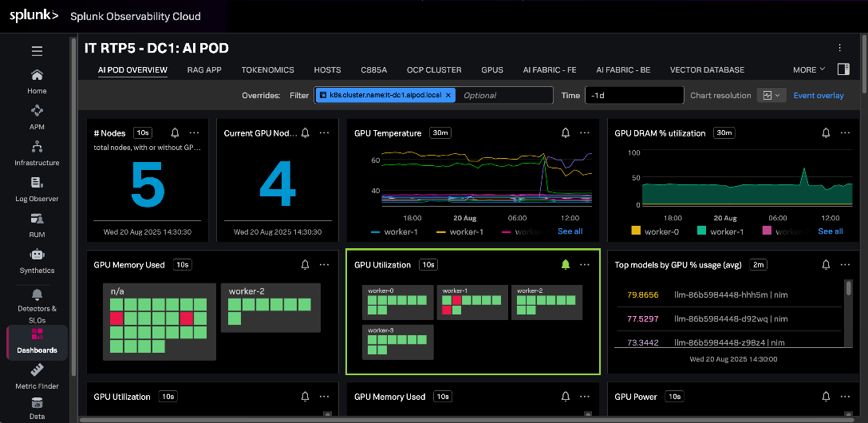Screen dimensions: 868x423
Task: Click the worker-0 yellow legend swatch
Action: [636, 231]
